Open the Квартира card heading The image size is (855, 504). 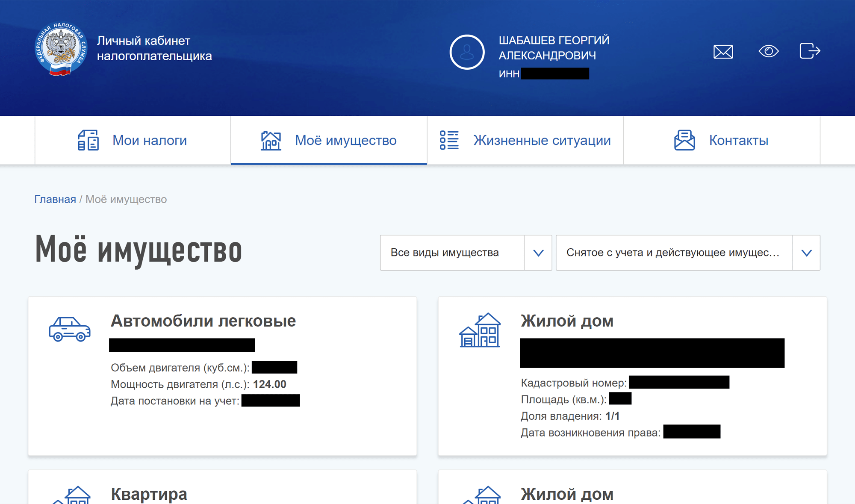(149, 494)
